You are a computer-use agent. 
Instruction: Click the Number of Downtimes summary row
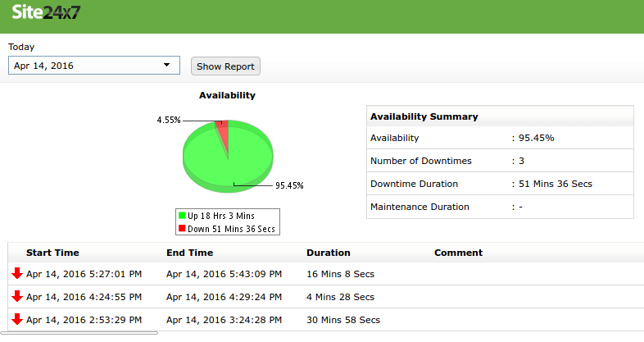[x=498, y=161]
